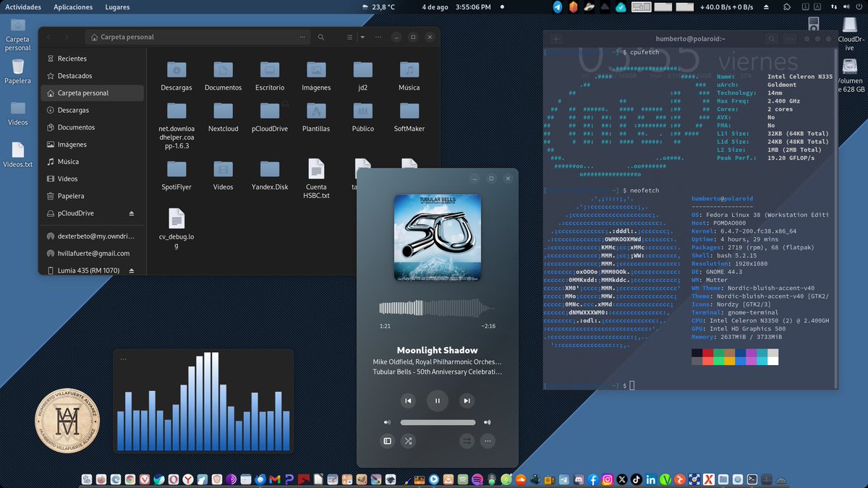Skip to the next track
The image size is (868, 488).
[467, 401]
